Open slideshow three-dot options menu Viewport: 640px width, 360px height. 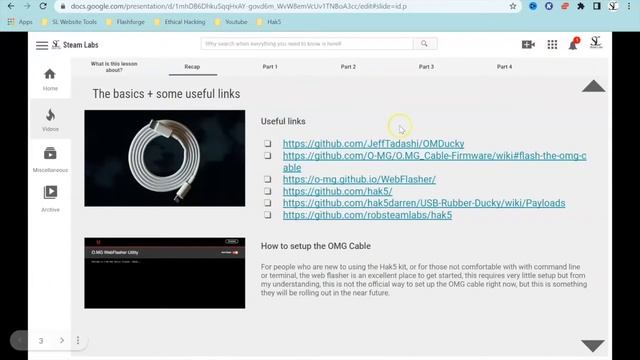(x=78, y=340)
